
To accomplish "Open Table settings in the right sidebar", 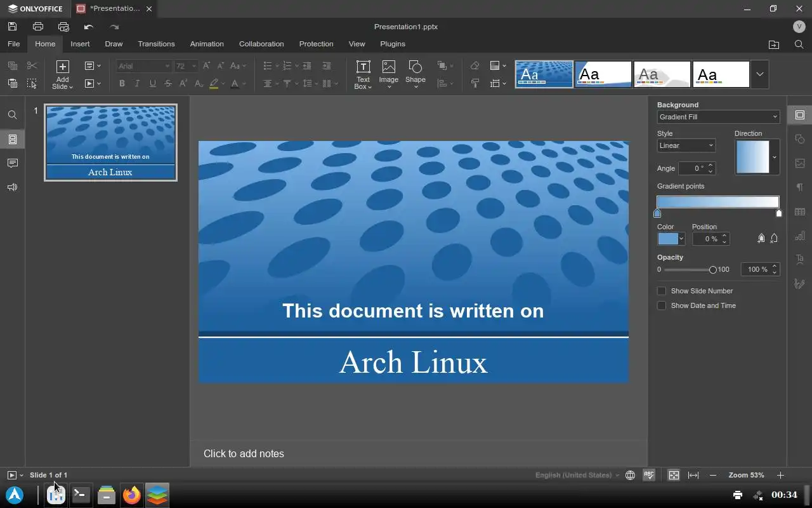I will [x=800, y=211].
